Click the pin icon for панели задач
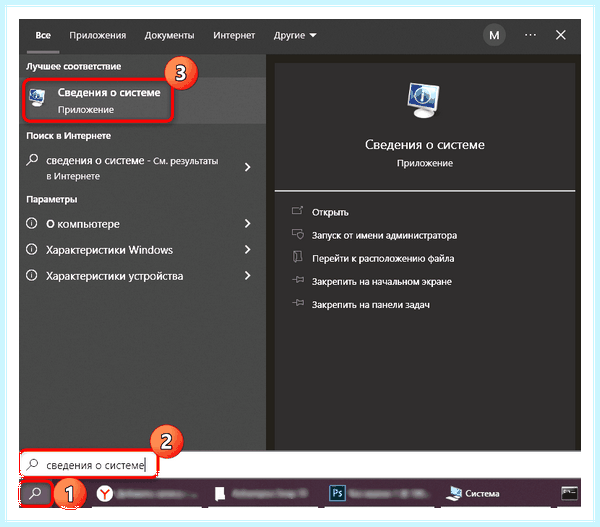This screenshot has height=527, width=600. coord(298,303)
